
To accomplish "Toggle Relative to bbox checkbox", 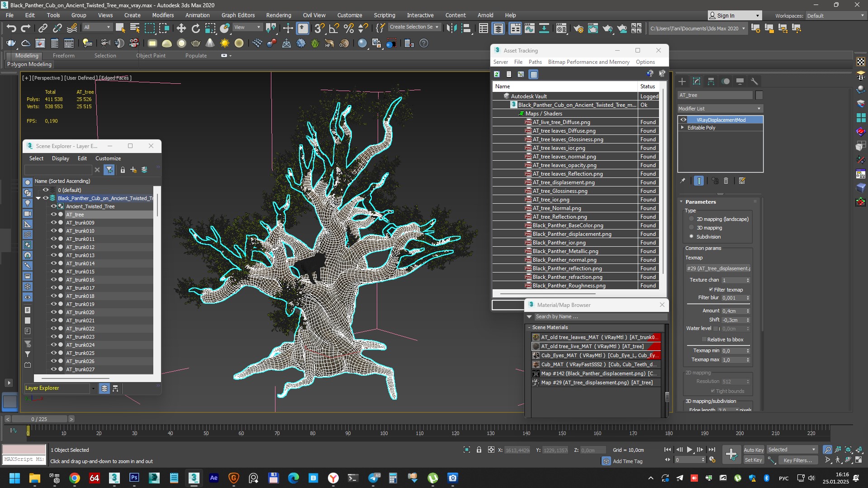I will 704,340.
